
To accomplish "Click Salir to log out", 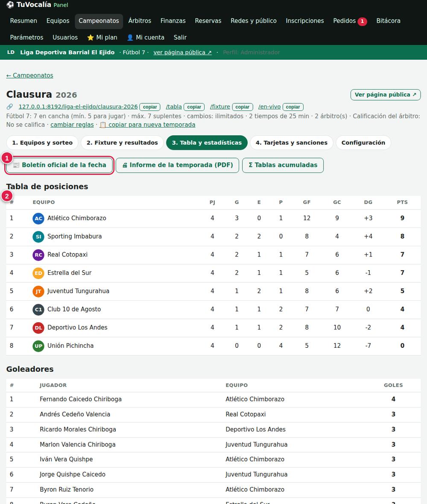I will [180, 38].
